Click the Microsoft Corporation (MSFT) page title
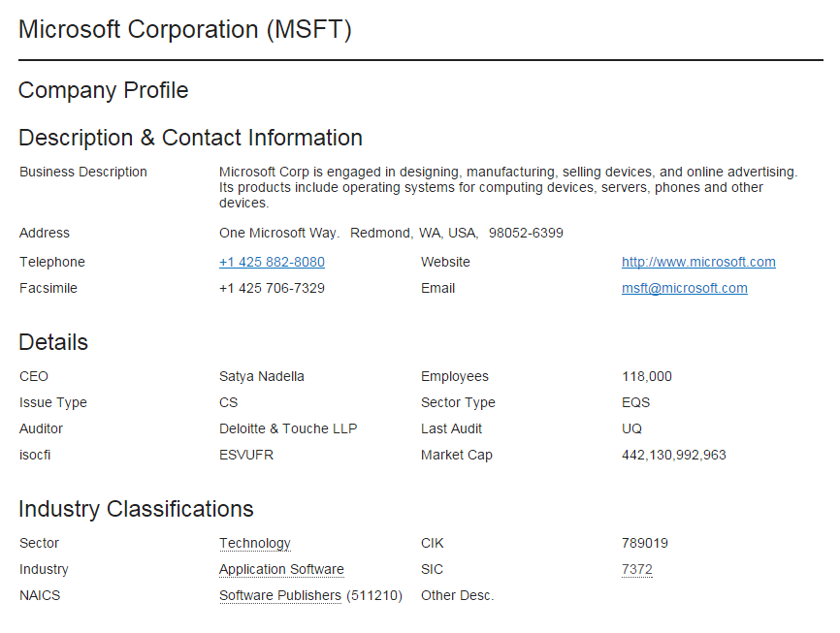 pos(184,29)
